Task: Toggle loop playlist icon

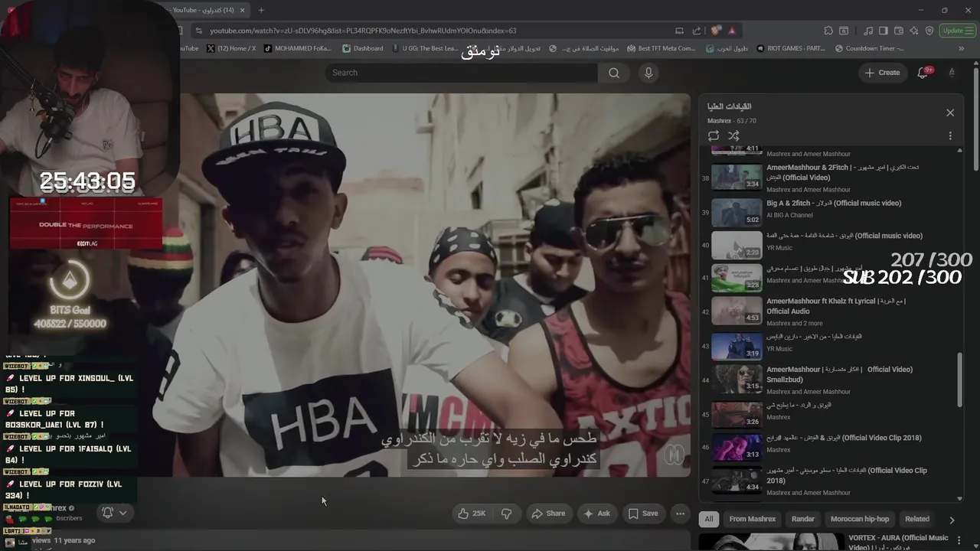Action: pyautogui.click(x=714, y=135)
